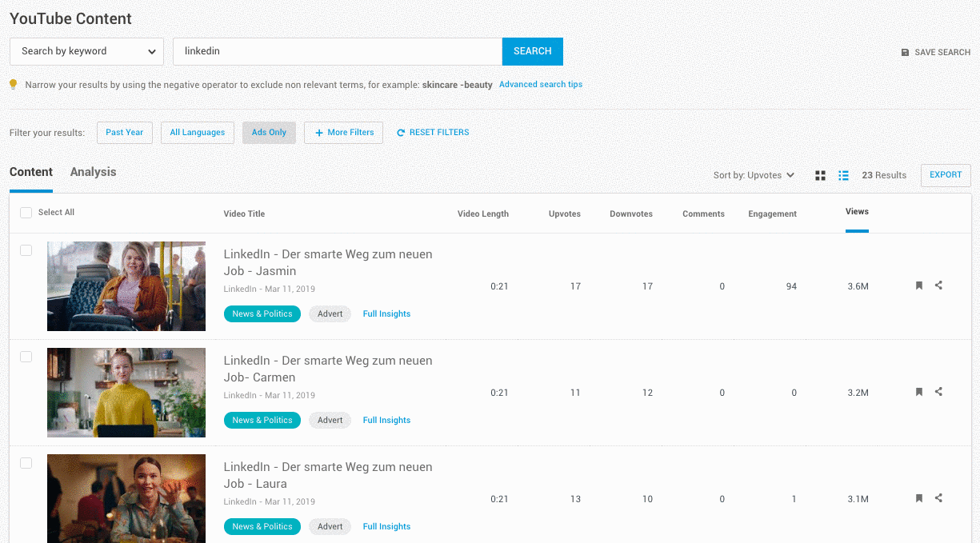Switch to grid view layout
The image size is (980, 543).
(x=820, y=176)
